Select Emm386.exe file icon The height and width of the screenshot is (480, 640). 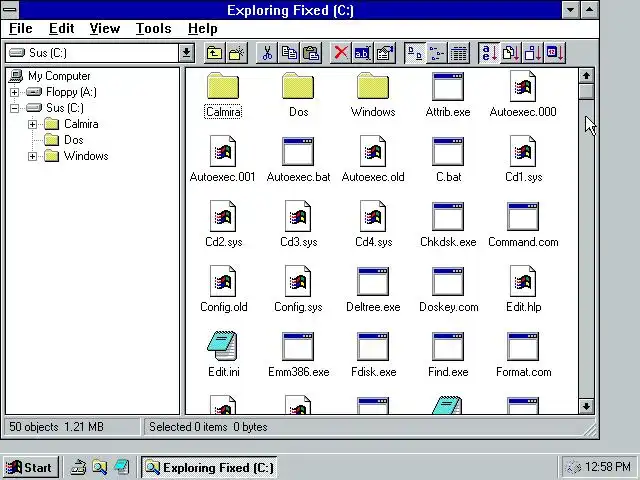tap(298, 347)
